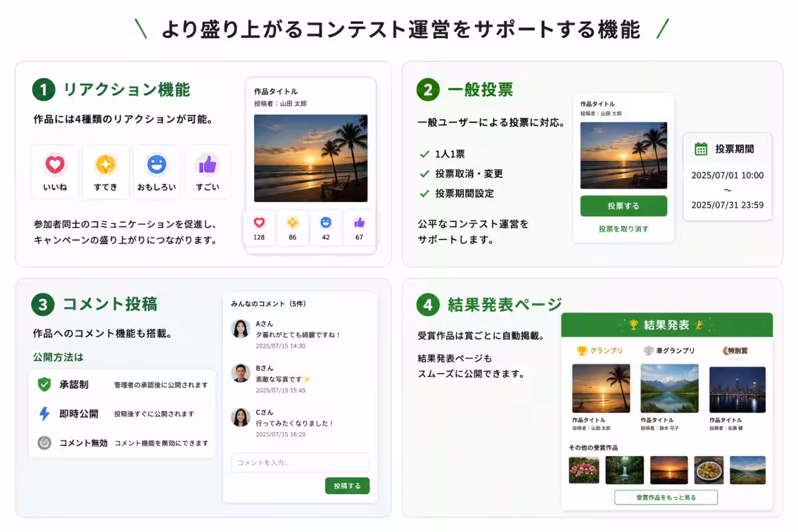This screenshot has width=798, height=532.
Task: Click the いいね heart reaction icon
Action: point(55,164)
